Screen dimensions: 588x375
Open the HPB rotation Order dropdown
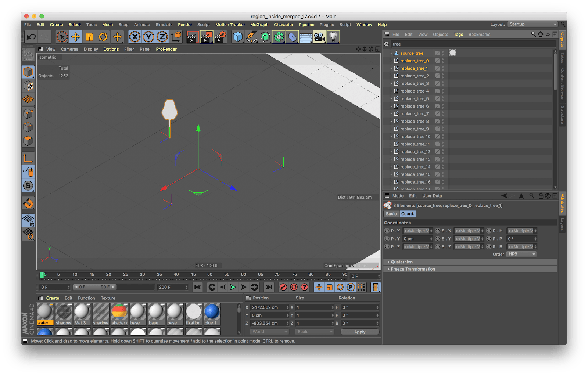point(521,254)
